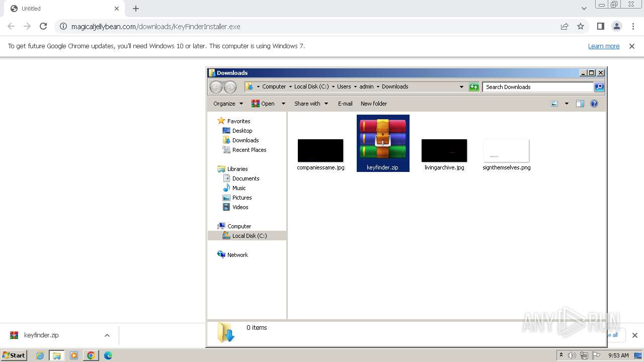
Task: Click the Chrome forward arrow
Action: [27, 26]
